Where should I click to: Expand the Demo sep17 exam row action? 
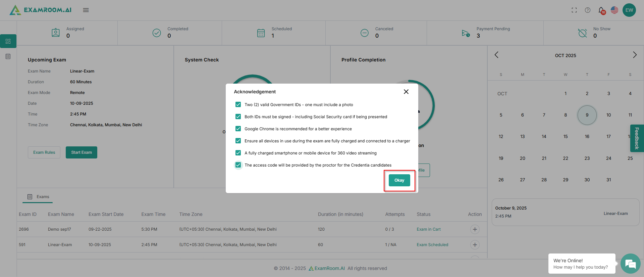(475, 229)
